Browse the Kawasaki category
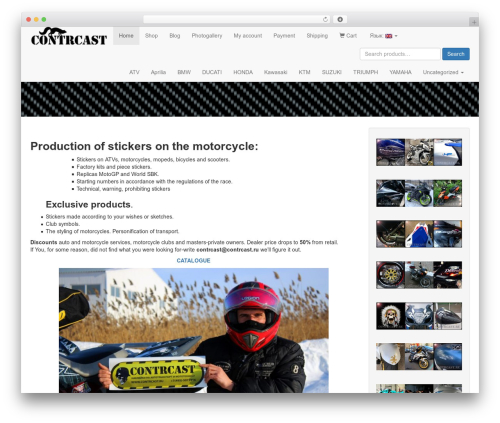The height and width of the screenshot is (423, 500). [275, 72]
